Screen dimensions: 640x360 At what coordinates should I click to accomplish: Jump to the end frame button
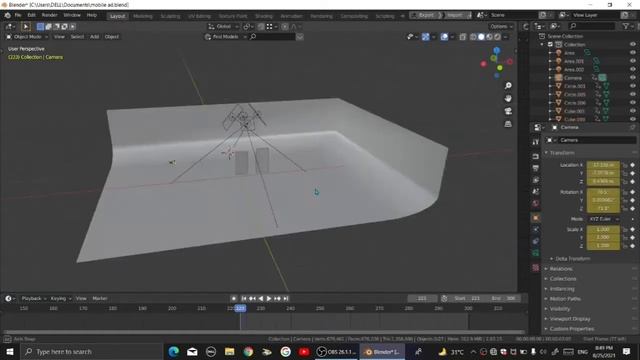pos(286,299)
